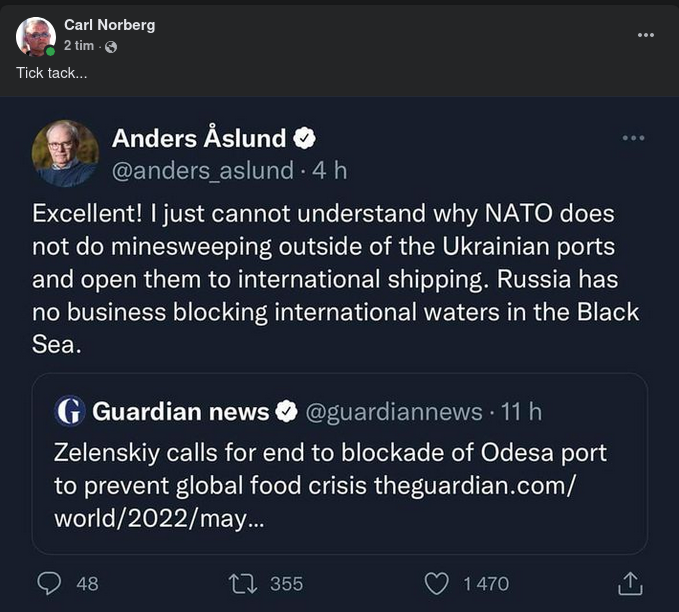Click the Guardian news logo icon
The height and width of the screenshot is (612, 679).
(69, 411)
